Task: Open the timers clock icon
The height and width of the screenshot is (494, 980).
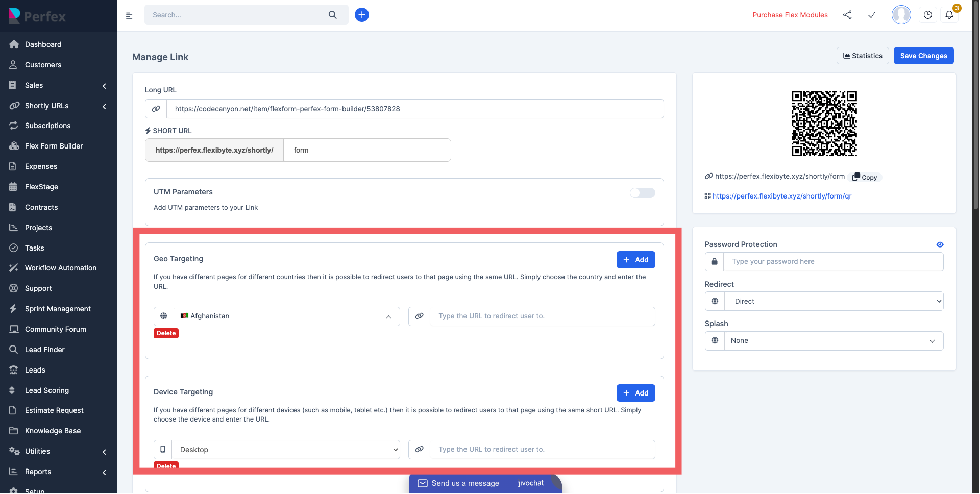Action: pos(928,15)
